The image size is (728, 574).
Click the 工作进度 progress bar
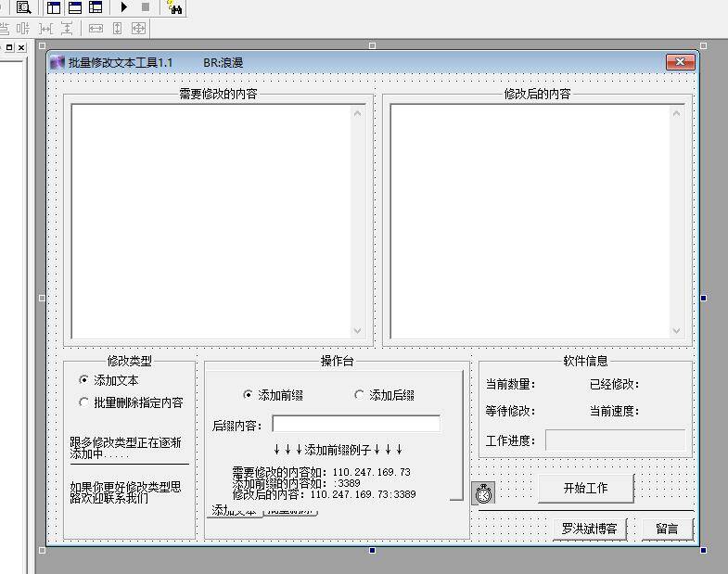coord(615,440)
